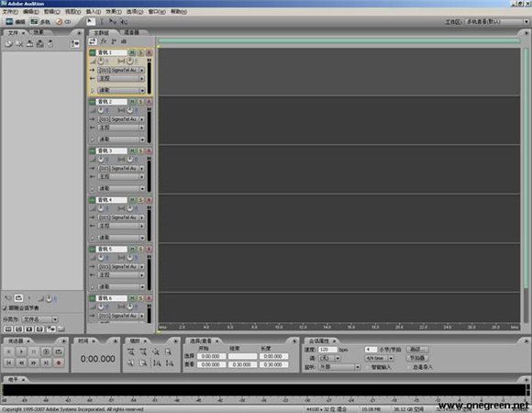
Task: Mute track 音轨 5 with M button
Action: 132,249
